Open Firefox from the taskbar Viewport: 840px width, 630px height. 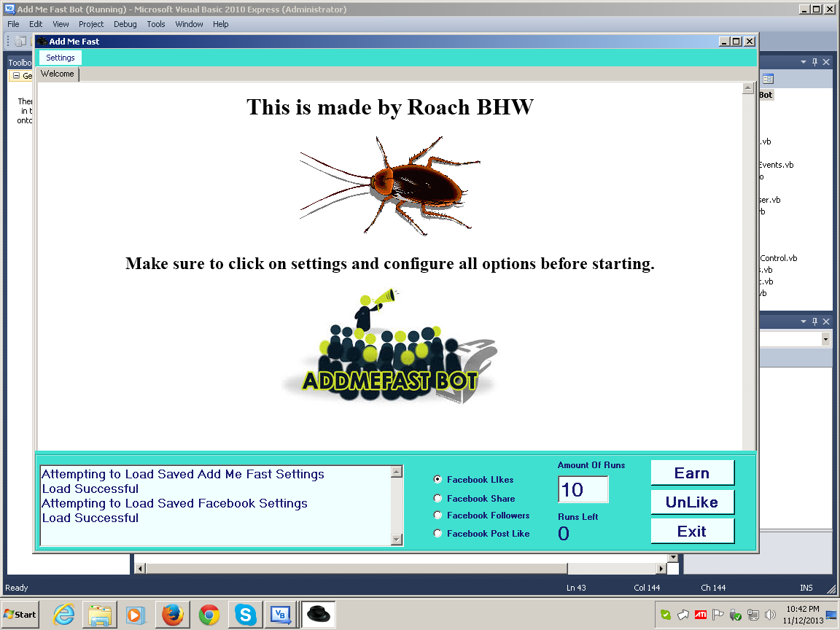173,614
